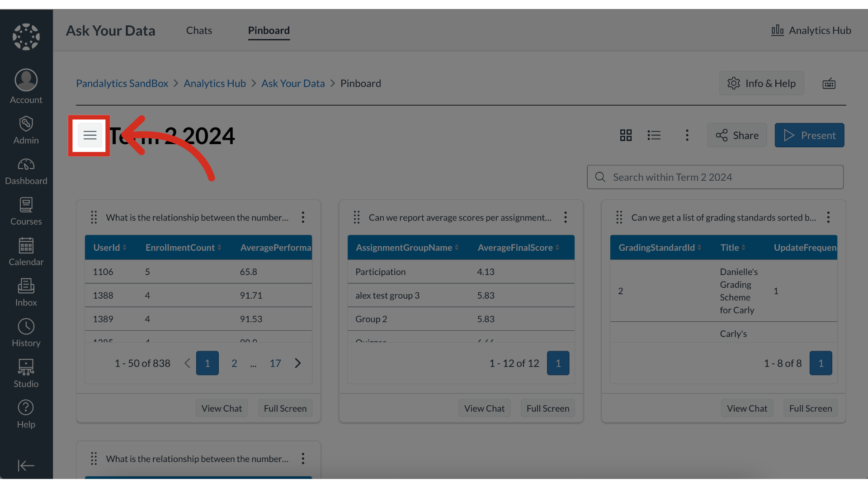
Task: Sort by Title column
Action: click(x=733, y=248)
